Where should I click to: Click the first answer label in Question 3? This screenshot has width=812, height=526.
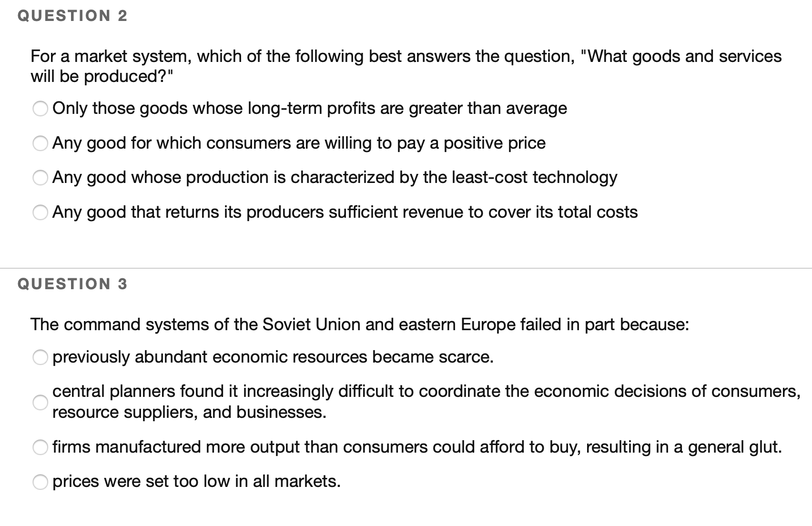click(x=274, y=356)
